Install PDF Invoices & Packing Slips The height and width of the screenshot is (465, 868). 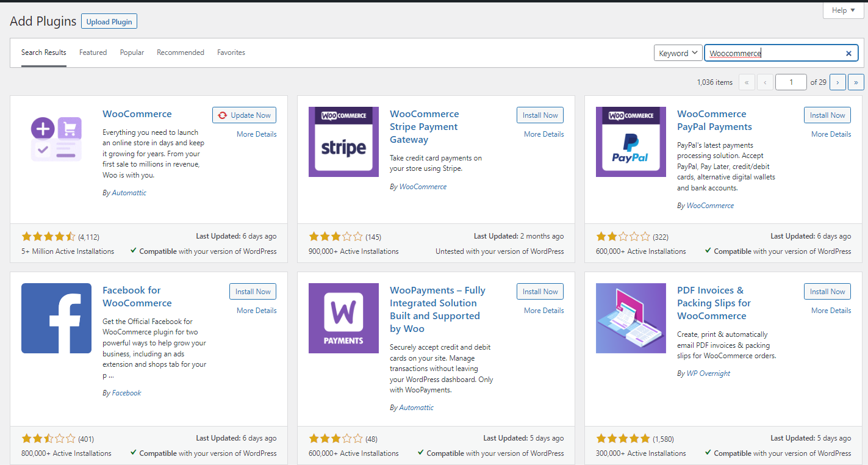coord(827,292)
